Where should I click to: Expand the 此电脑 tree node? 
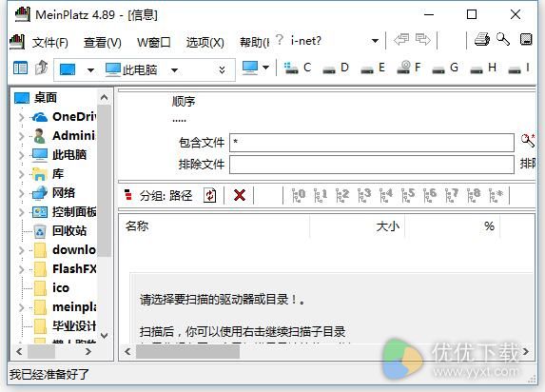click(22, 155)
